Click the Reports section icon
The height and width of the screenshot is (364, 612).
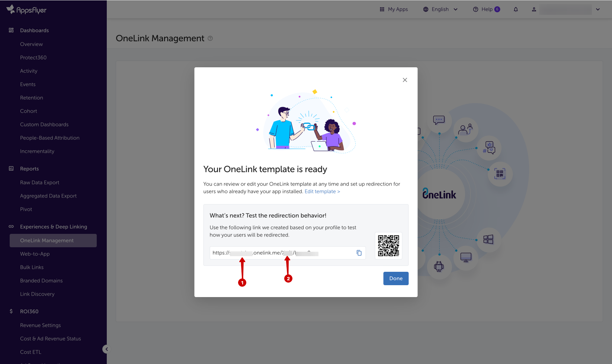point(11,168)
